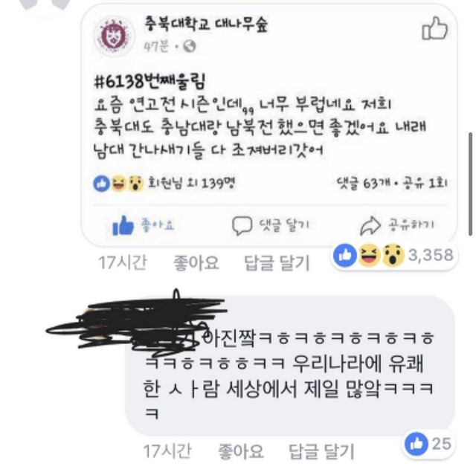Reply to the first comment with 답글 달기
The width and height of the screenshot is (476, 475).
pyautogui.click(x=277, y=262)
